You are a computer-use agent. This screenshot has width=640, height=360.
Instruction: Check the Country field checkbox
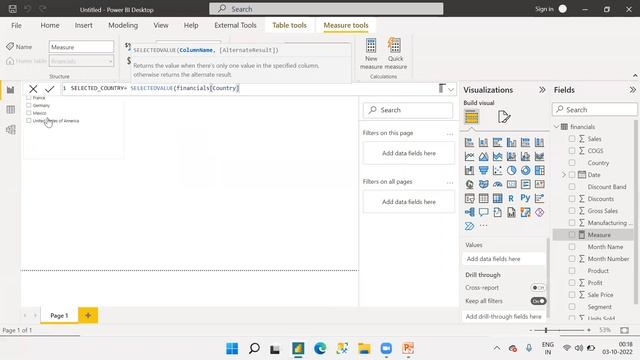point(572,163)
